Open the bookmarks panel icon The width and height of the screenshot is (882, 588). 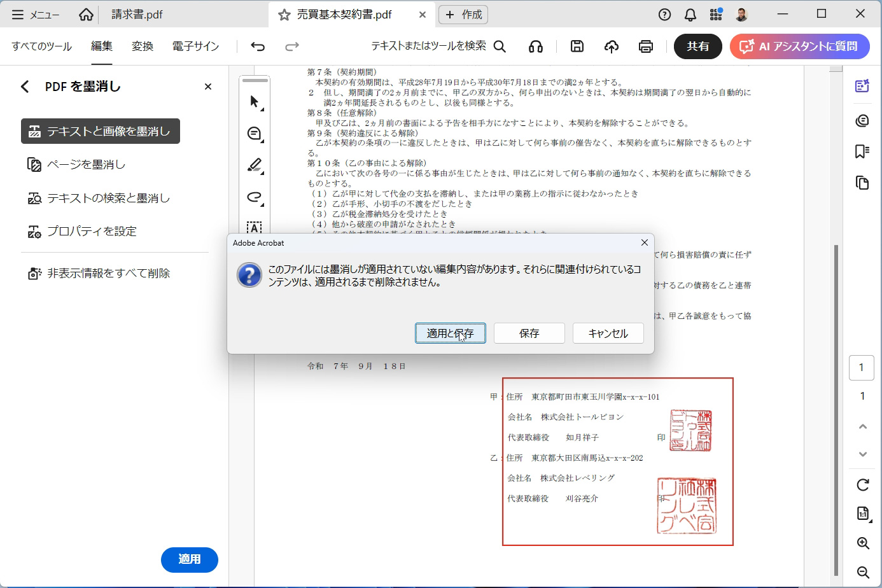click(x=862, y=151)
